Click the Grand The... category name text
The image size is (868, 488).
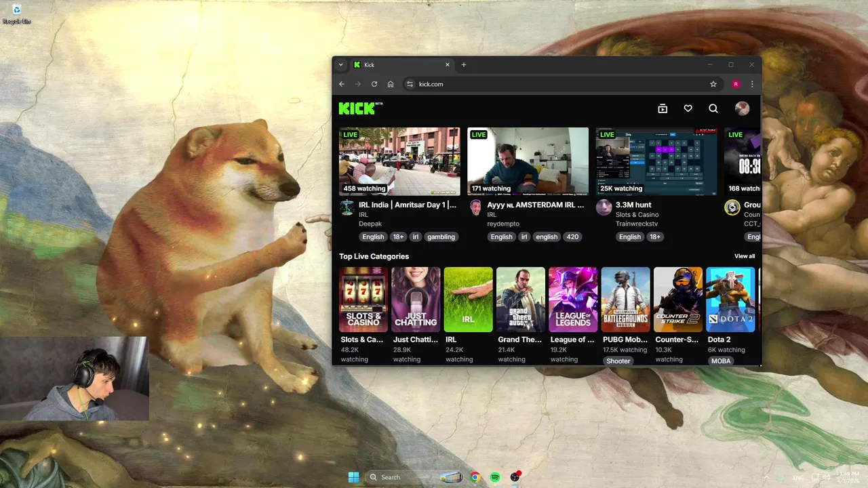(520, 340)
